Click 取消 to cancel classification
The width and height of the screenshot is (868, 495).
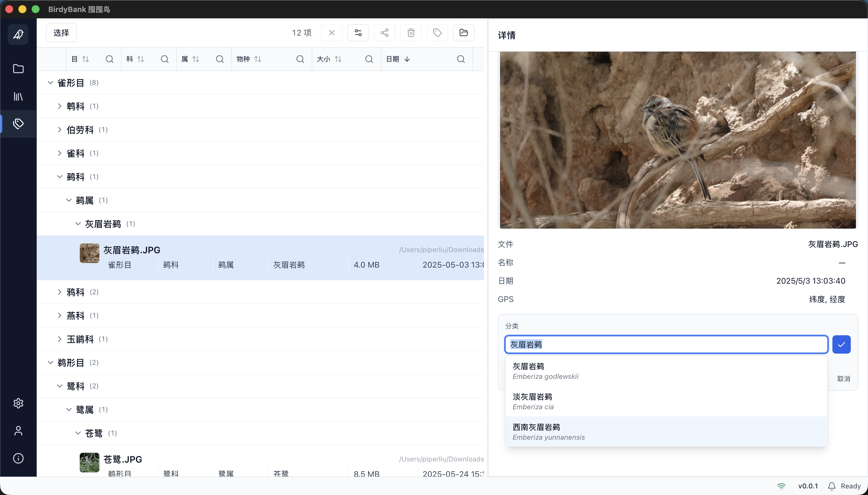(x=844, y=378)
